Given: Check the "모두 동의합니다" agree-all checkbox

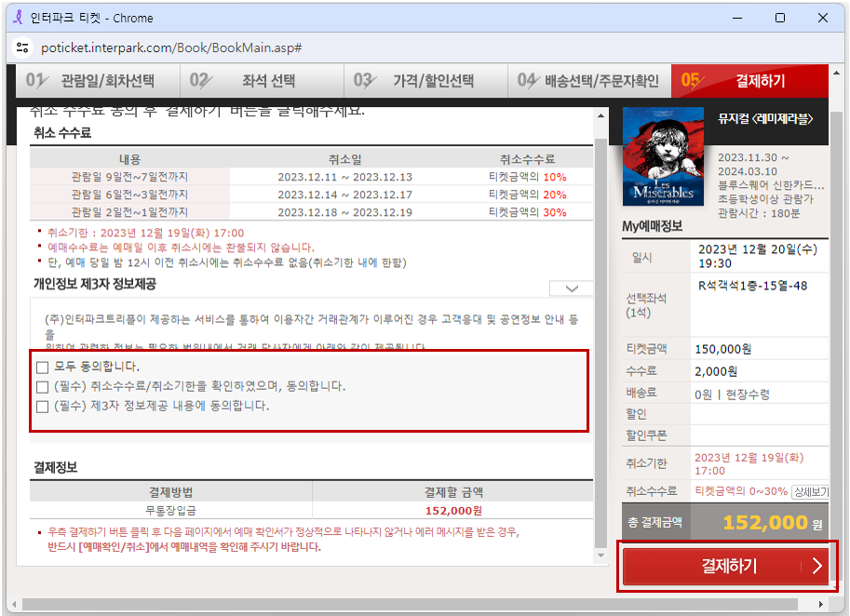Looking at the screenshot, I should (44, 368).
